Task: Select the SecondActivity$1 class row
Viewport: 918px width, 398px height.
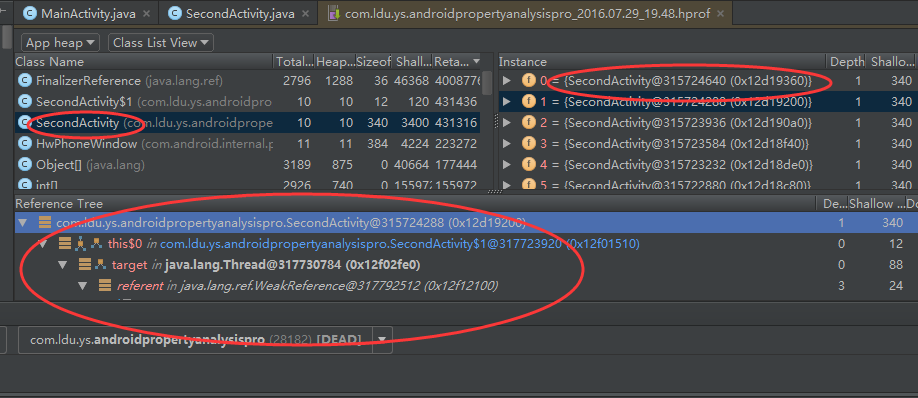Action: click(247, 102)
